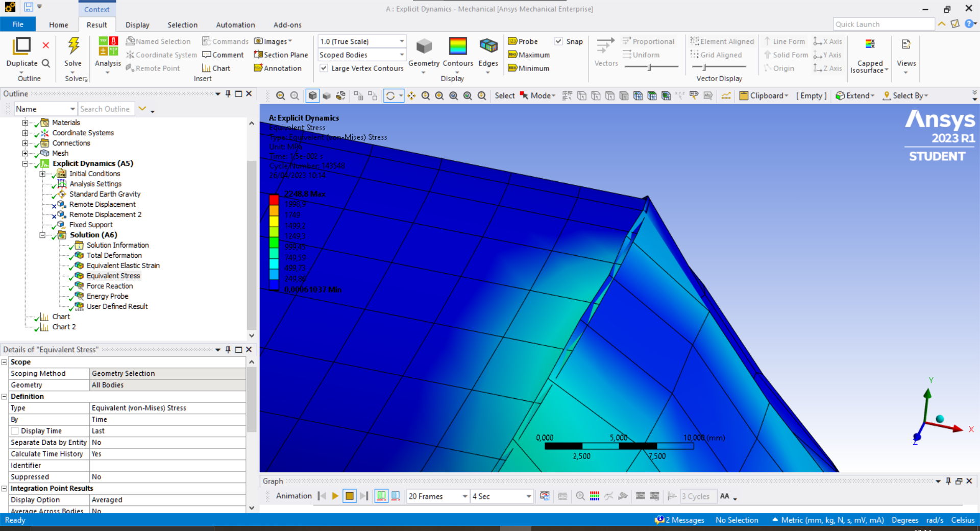Select Total Deformation in the outline
Viewport: 980px width, 531px height.
tap(114, 255)
